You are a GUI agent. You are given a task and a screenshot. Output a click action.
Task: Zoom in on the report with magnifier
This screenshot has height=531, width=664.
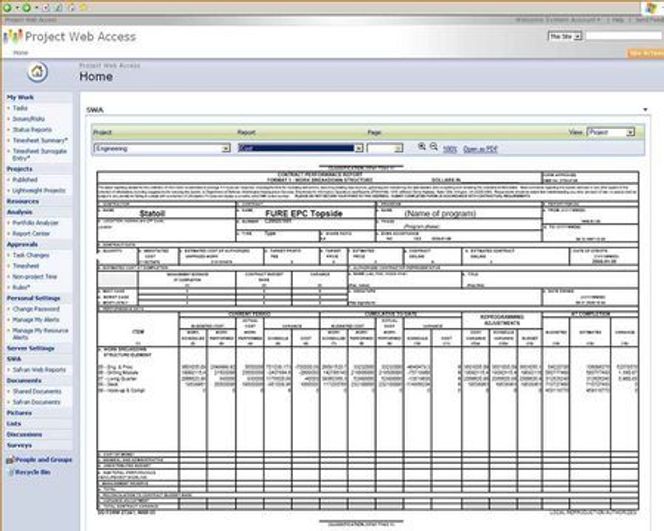point(422,147)
